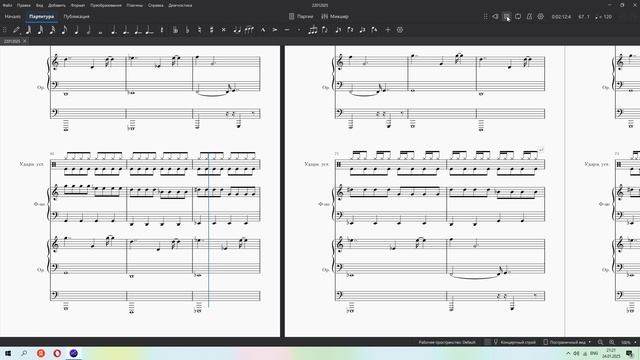Select 16th note duration
Image resolution: width=640 pixels, height=360 pixels.
point(52,30)
